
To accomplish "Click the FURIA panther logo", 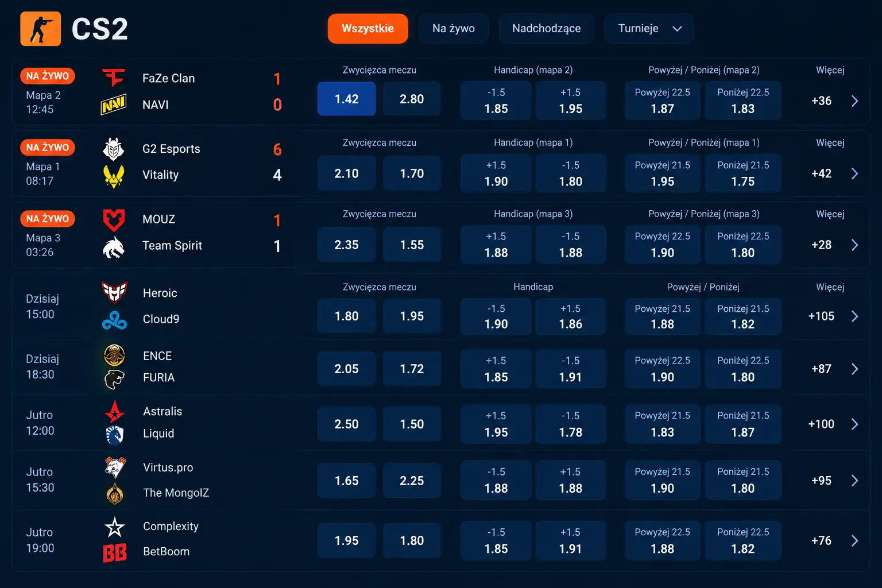I will [115, 379].
